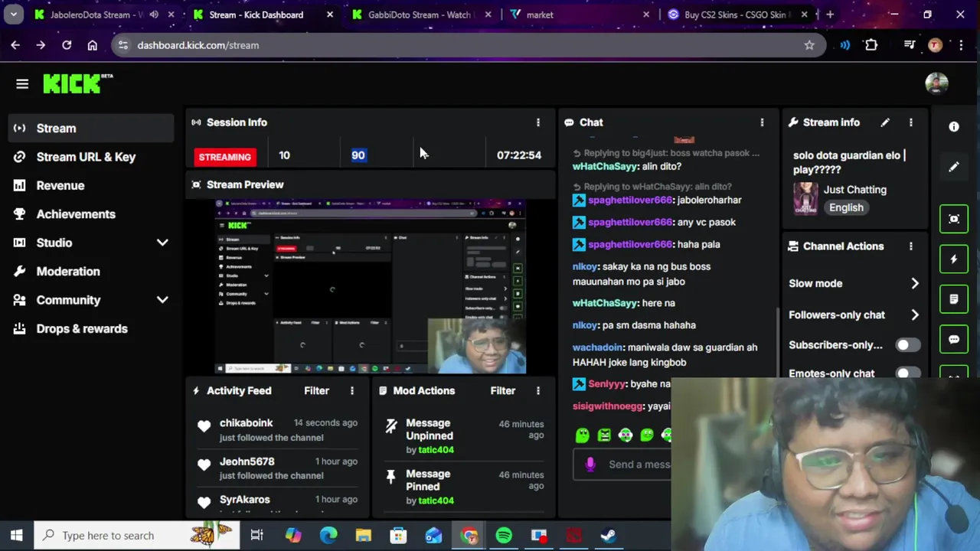Open Spotify from the taskbar
Screen dimensions: 980x551
pos(504,536)
